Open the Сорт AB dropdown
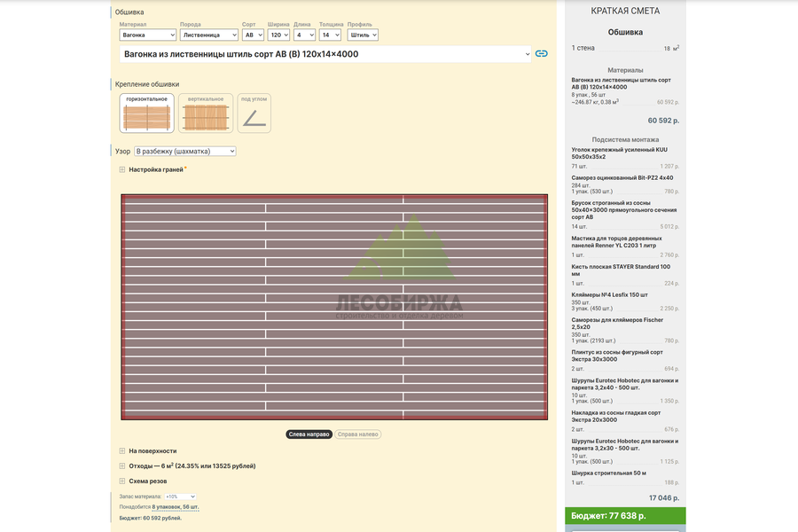The image size is (798, 532). [x=253, y=35]
